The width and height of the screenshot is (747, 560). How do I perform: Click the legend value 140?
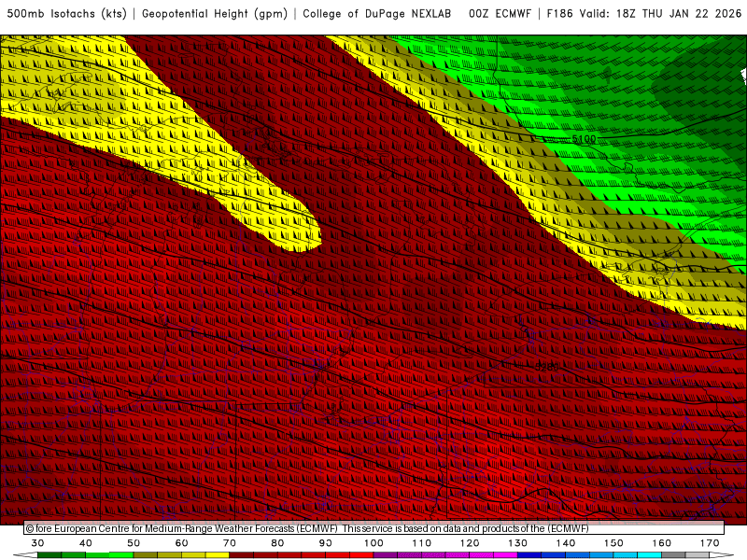coord(566,543)
